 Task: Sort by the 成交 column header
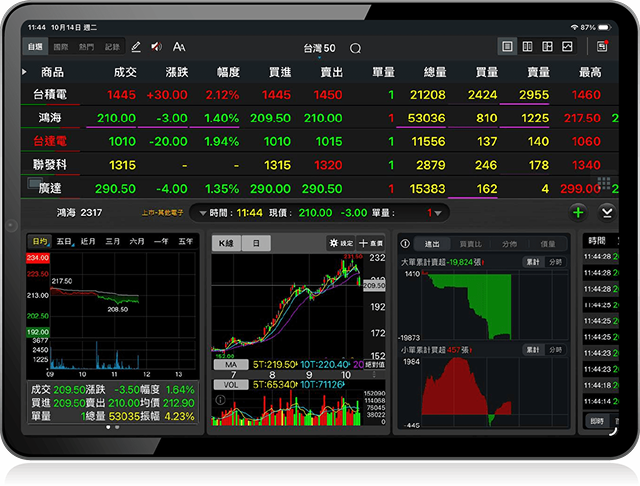coord(125,72)
